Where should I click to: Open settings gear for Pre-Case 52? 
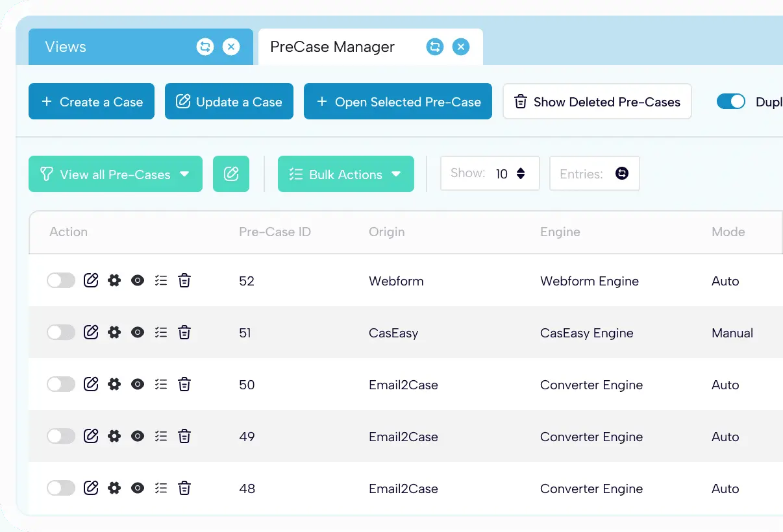114,280
